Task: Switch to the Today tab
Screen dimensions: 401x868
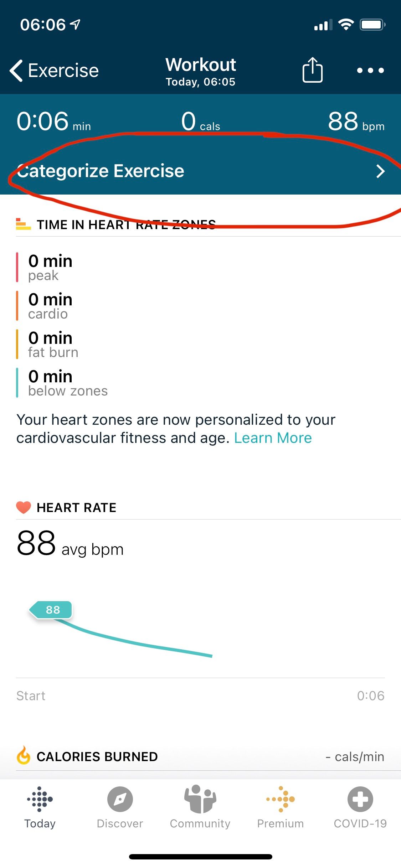Action: point(40,808)
